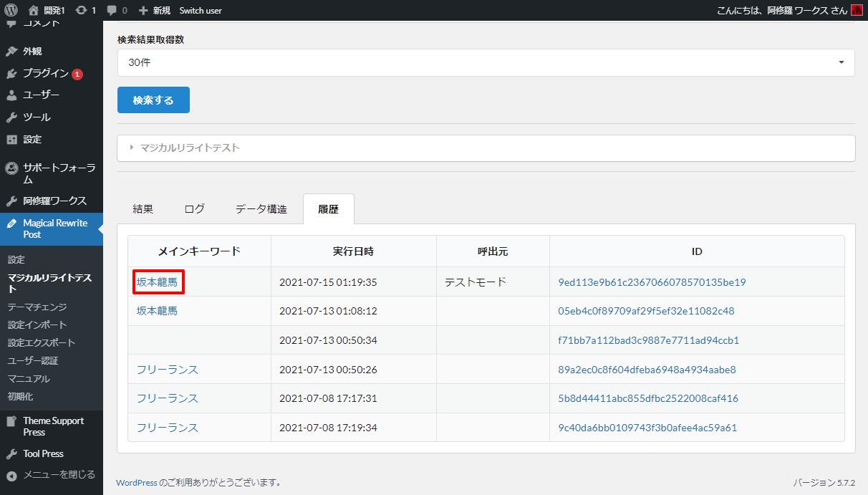
Task: Click the user avatar in top right
Action: (857, 10)
